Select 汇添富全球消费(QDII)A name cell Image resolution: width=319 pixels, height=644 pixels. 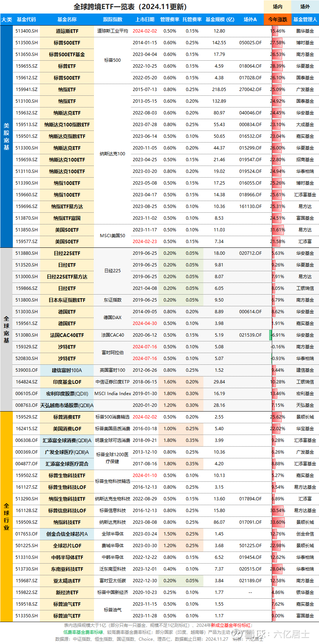(67, 440)
